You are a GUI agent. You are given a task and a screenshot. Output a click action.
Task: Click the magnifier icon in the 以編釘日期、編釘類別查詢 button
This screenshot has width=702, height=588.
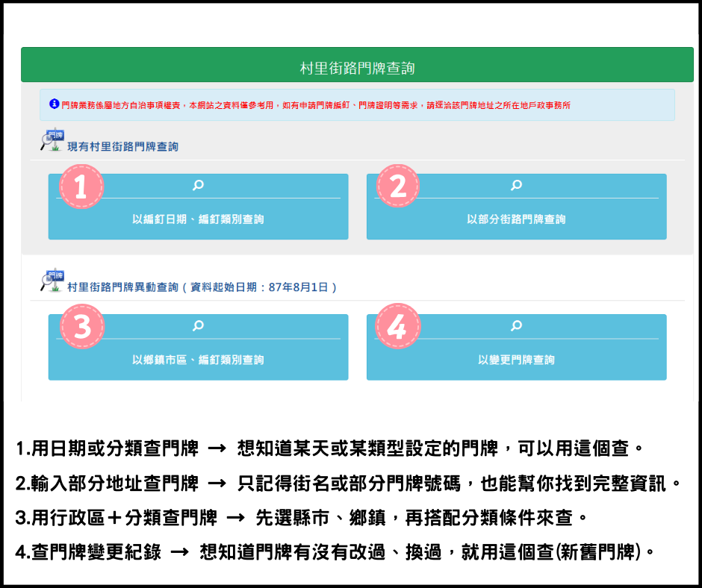point(198,186)
